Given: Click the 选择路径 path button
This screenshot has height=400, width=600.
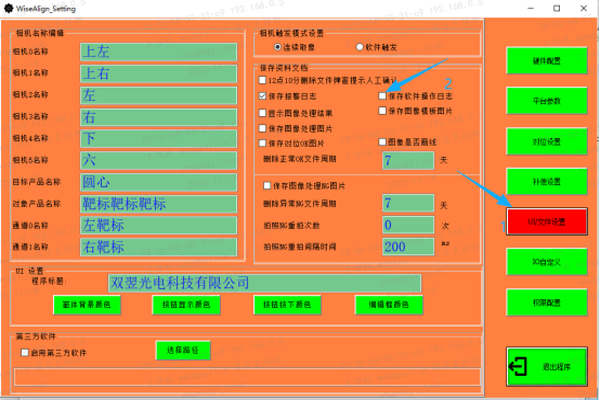Looking at the screenshot, I should (x=184, y=350).
